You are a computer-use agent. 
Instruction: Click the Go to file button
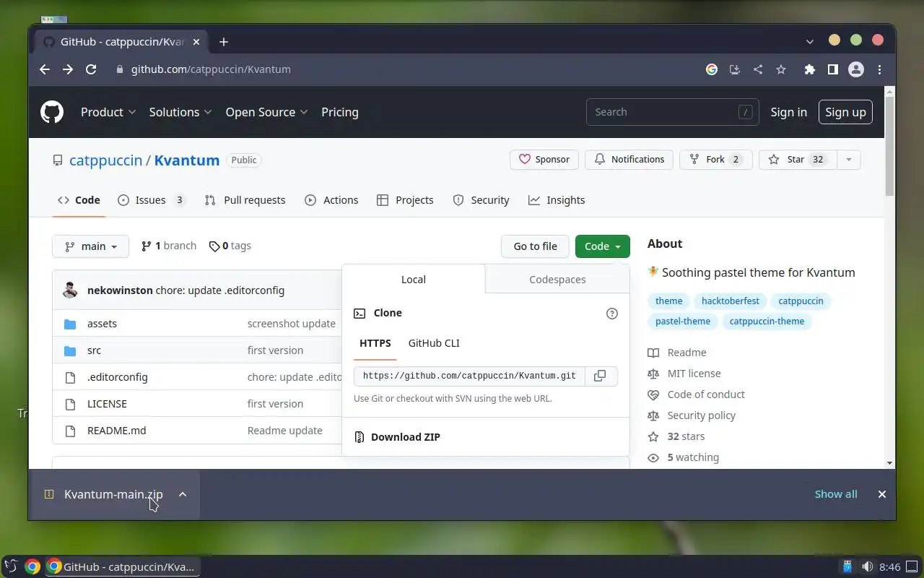click(535, 246)
